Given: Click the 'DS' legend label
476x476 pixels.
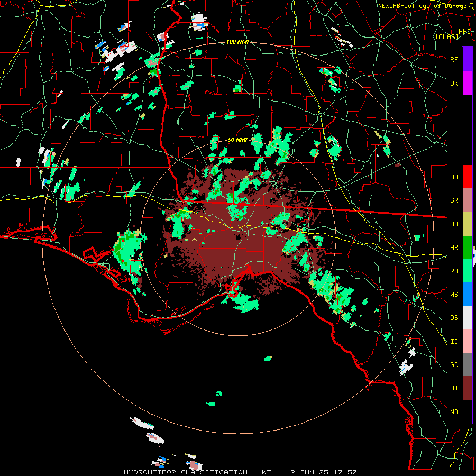Looking at the screenshot, I should coord(454,318).
